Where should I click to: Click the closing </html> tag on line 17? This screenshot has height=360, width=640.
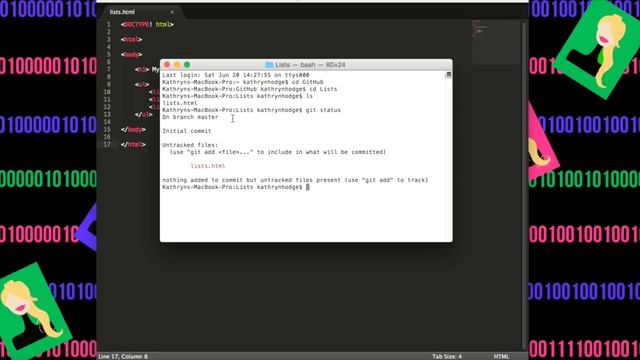(x=133, y=144)
